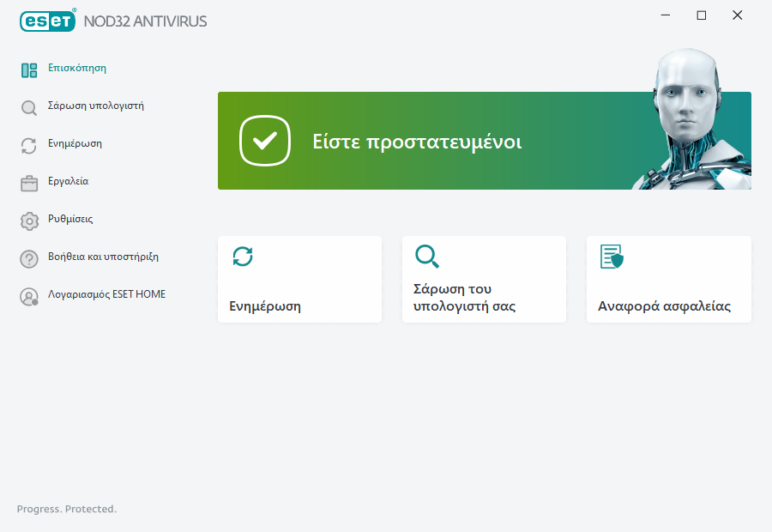Click the magnifier icon on the scan tile

[427, 256]
